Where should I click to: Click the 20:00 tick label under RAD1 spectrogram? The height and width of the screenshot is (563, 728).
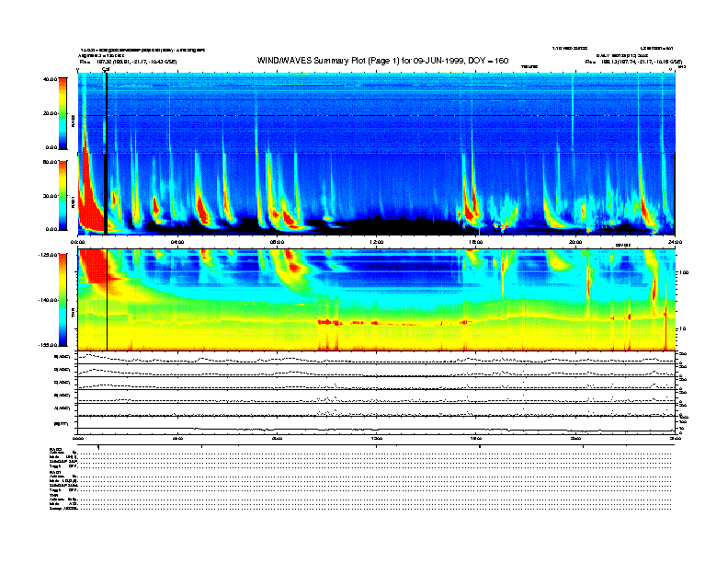tap(575, 242)
